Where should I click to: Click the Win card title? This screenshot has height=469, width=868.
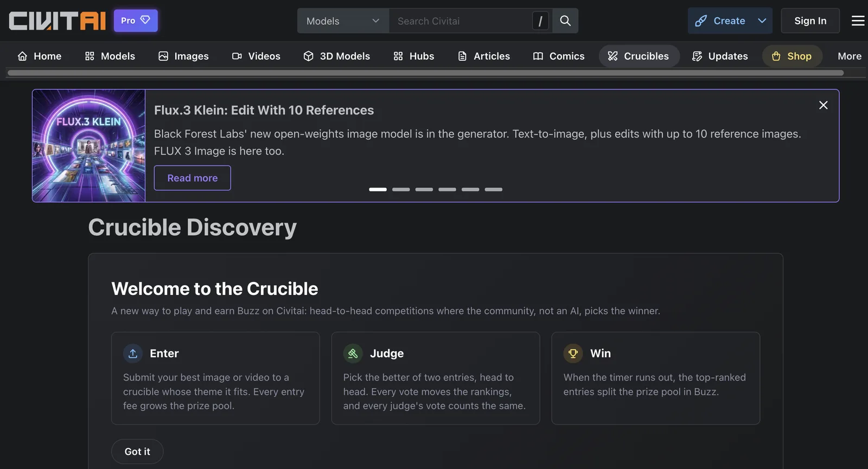pos(601,354)
